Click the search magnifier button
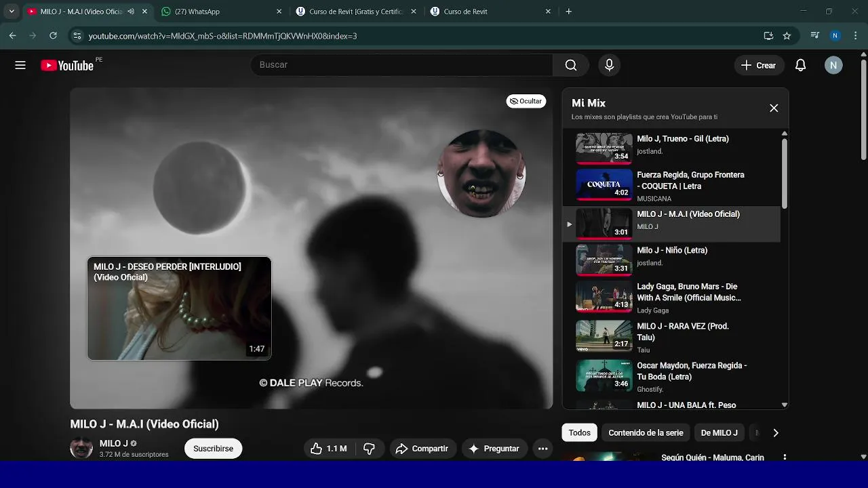 pyautogui.click(x=571, y=65)
